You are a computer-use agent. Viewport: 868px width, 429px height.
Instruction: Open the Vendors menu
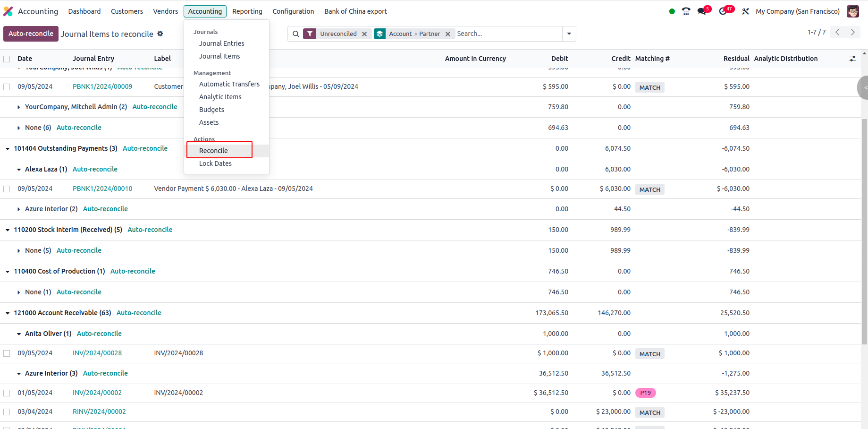[x=166, y=11]
